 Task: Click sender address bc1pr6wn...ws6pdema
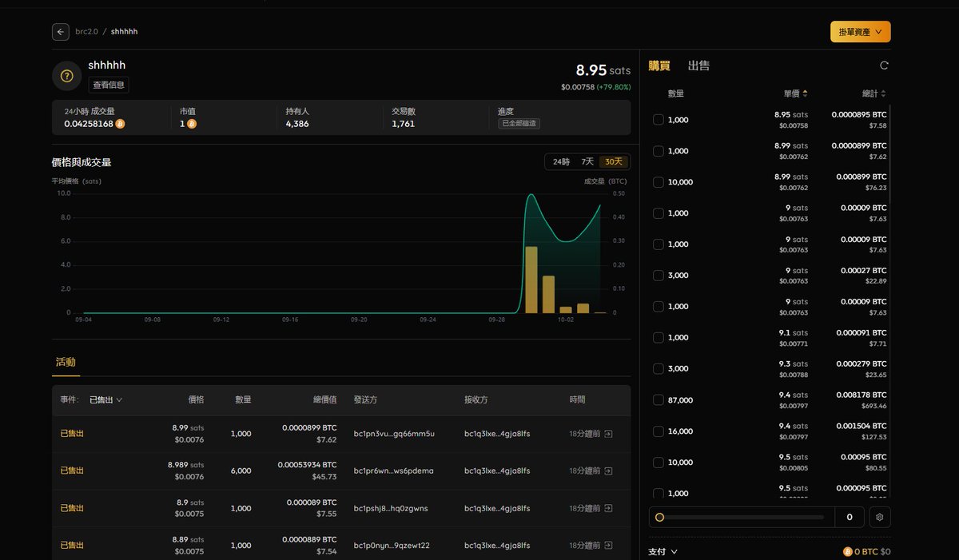pyautogui.click(x=393, y=471)
